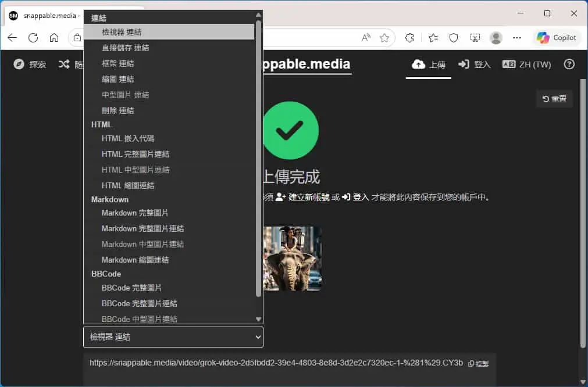The width and height of the screenshot is (588, 387).
Task: Open the browser profile avatar icon
Action: click(x=496, y=37)
